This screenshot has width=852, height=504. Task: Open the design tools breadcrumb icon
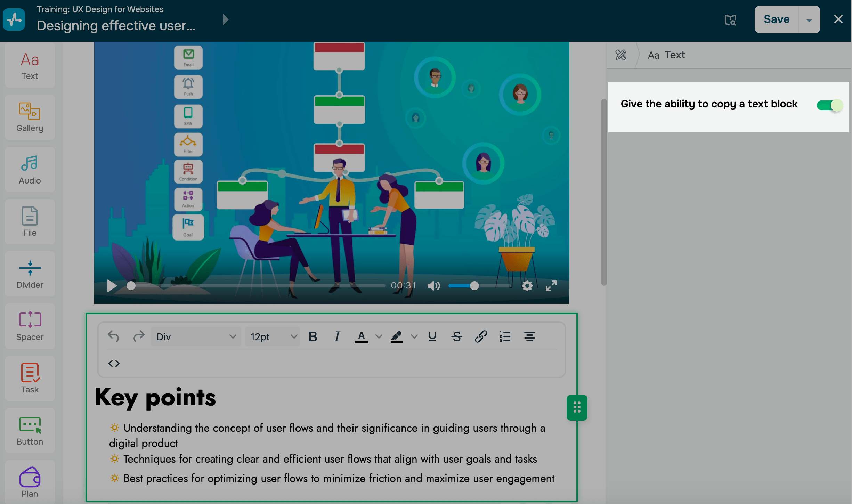point(621,55)
